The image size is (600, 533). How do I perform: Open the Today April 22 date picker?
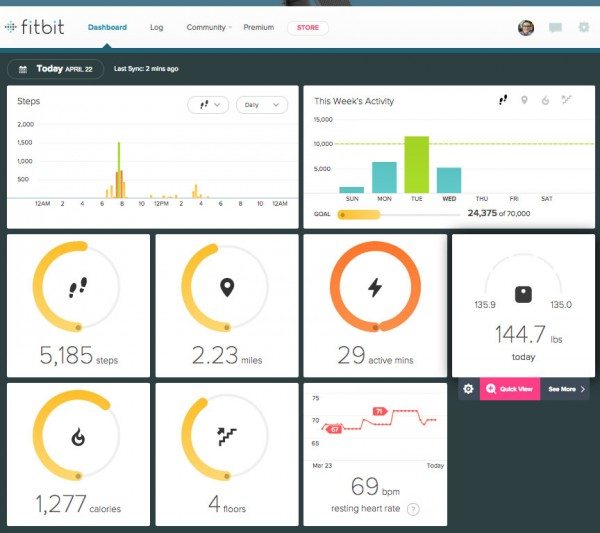pos(55,69)
